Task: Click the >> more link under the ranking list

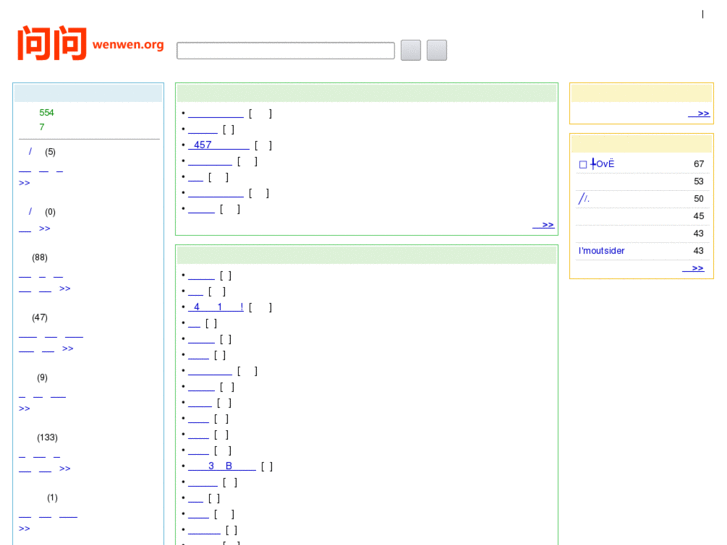Action: click(x=693, y=268)
